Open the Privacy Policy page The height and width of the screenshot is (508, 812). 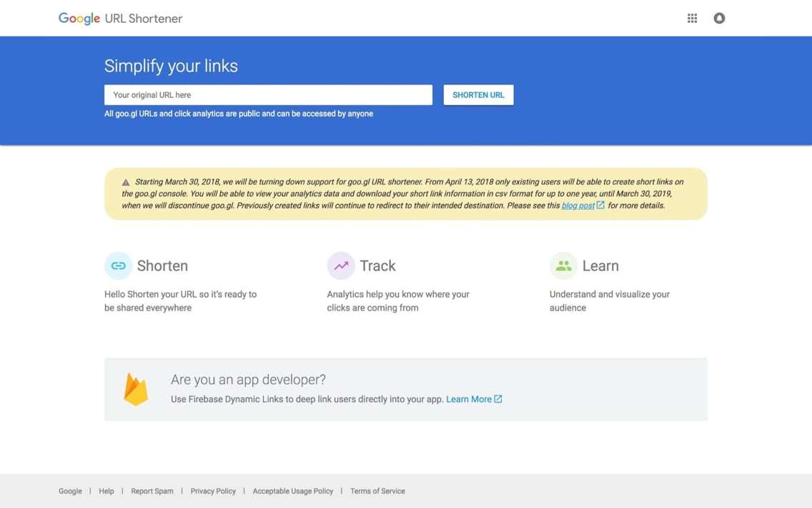pyautogui.click(x=213, y=491)
